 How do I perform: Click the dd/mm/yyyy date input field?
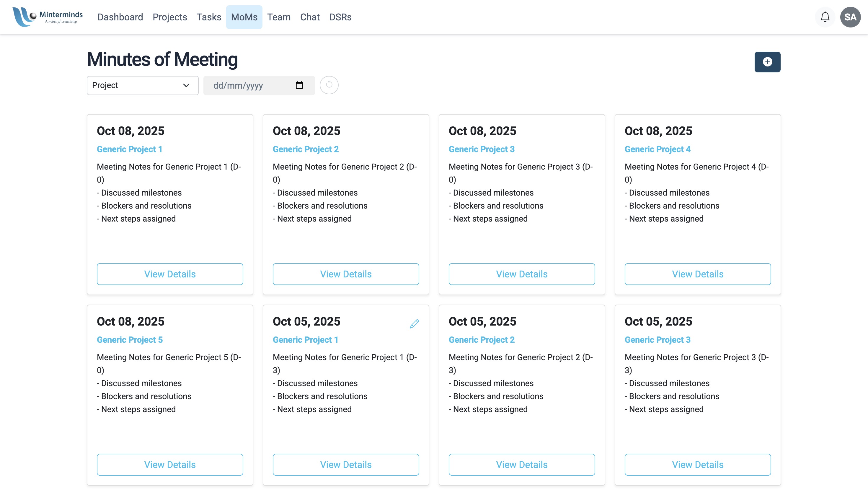[x=249, y=86]
